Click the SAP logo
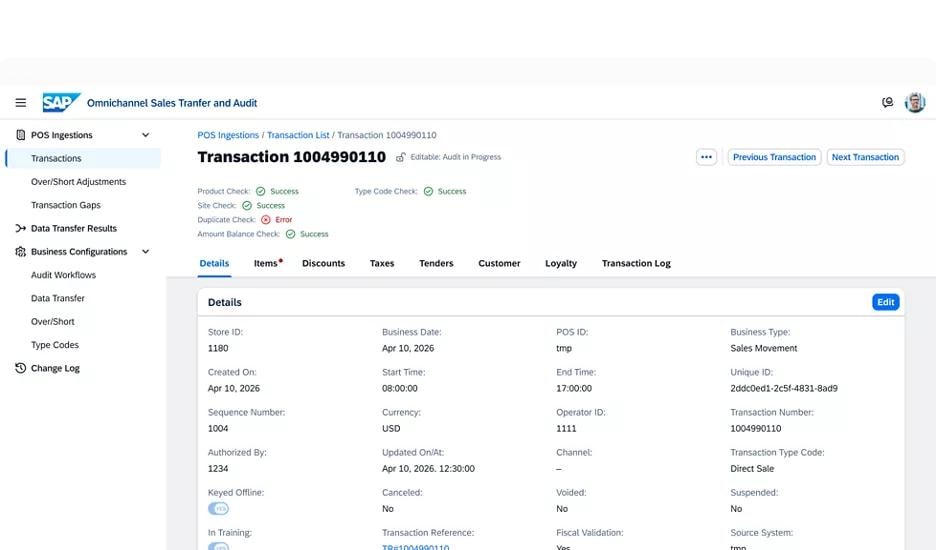The height and width of the screenshot is (550, 936). click(61, 103)
